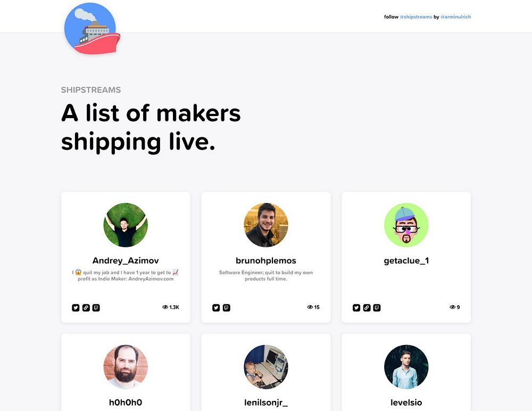This screenshot has width=532, height=411.
Task: Open brunohplemos's Twitter icon
Action: [x=216, y=308]
